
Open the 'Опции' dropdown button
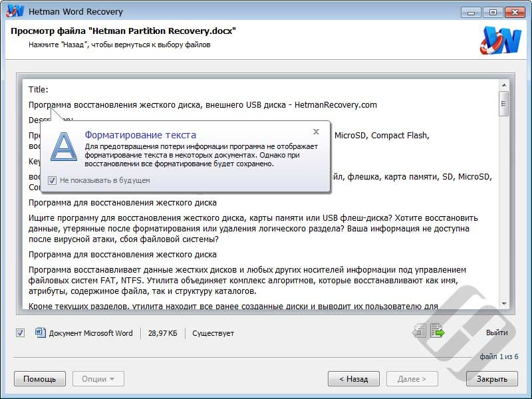click(98, 379)
